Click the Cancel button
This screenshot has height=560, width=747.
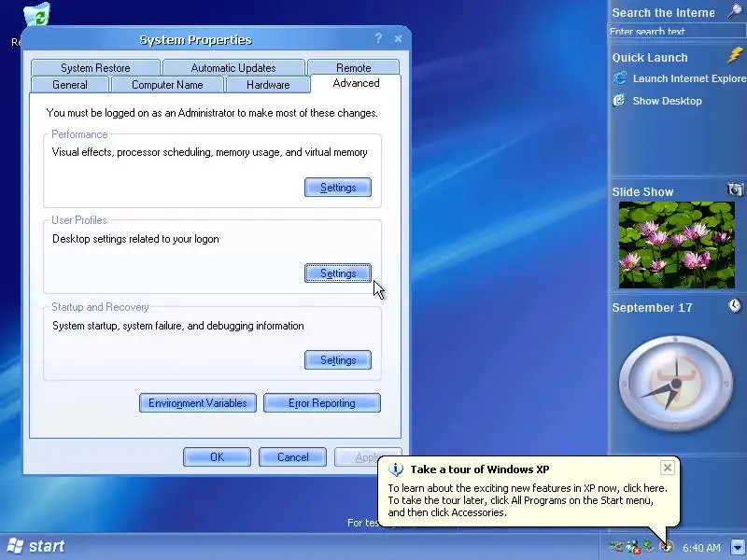(292, 457)
